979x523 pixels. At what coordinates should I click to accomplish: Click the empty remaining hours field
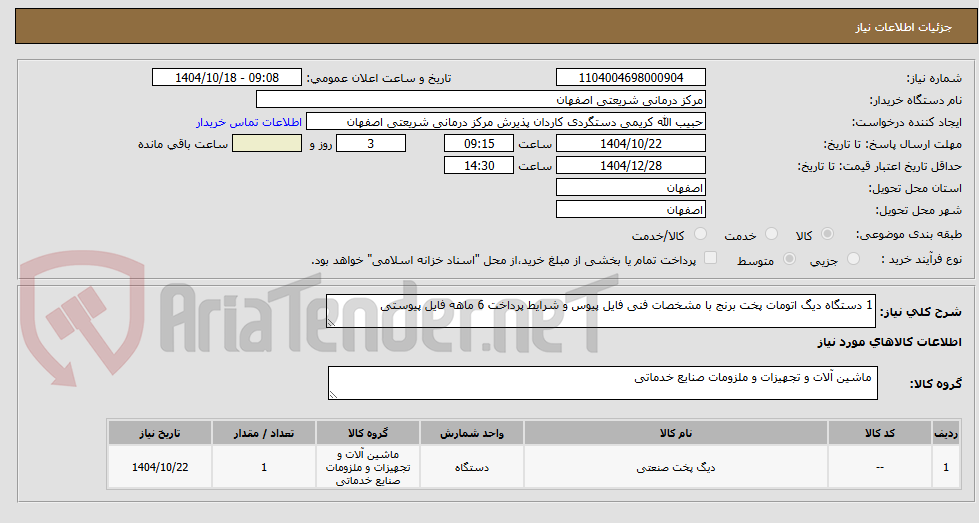[x=267, y=144]
